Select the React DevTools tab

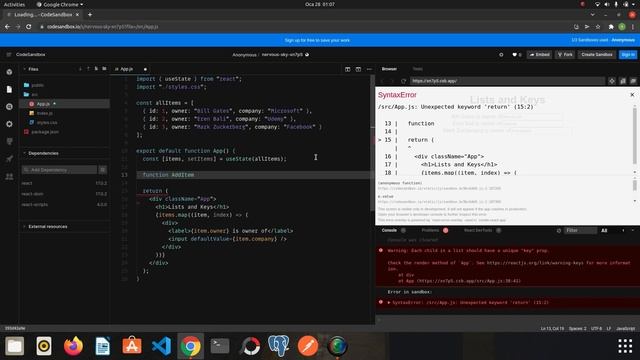coord(478,230)
